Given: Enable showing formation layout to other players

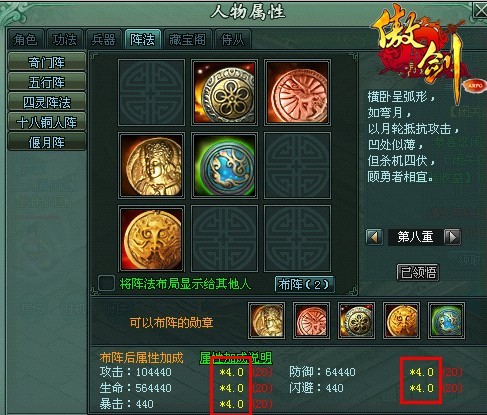Looking at the screenshot, I should 107,283.
